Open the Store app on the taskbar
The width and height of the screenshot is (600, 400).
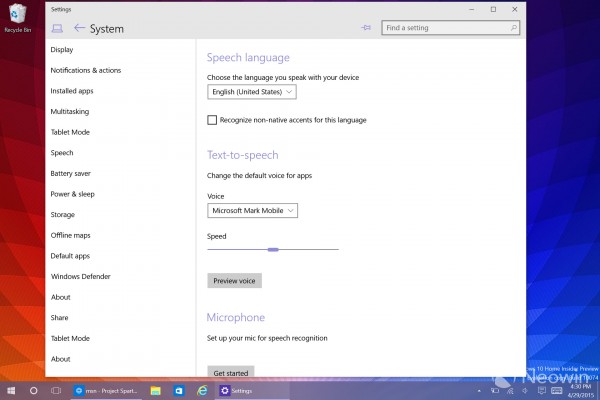coord(179,390)
